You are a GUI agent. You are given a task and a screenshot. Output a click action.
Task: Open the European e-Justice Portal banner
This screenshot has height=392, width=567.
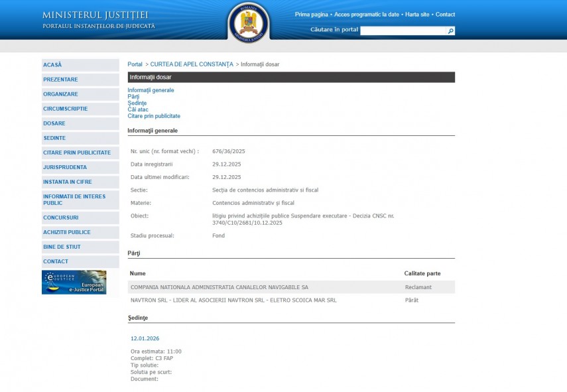tap(74, 282)
